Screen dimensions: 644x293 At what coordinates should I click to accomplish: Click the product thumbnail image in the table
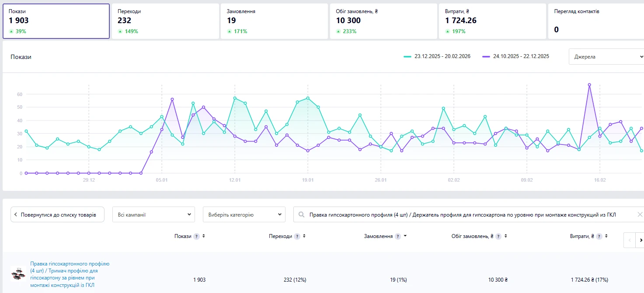point(18,274)
